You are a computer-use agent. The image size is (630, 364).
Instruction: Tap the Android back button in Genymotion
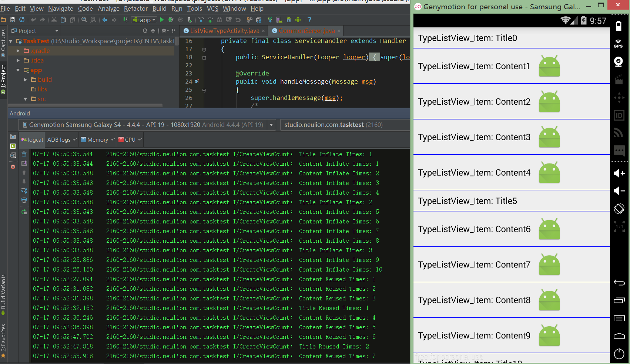pos(619,283)
